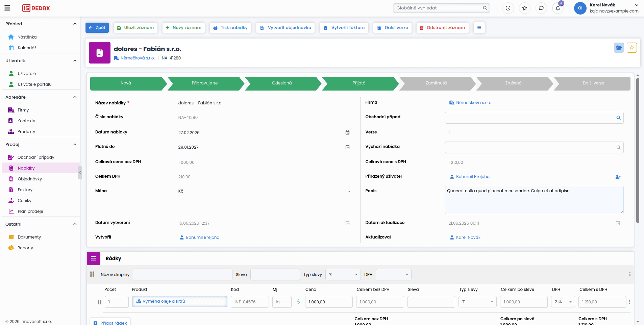Click Nový záznam button
The height and width of the screenshot is (325, 644).
183,28
